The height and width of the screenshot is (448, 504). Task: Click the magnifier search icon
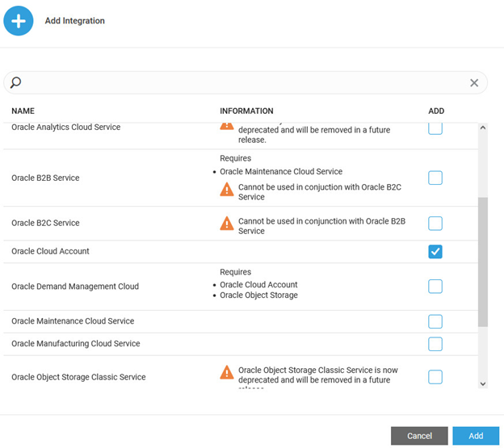tap(15, 82)
